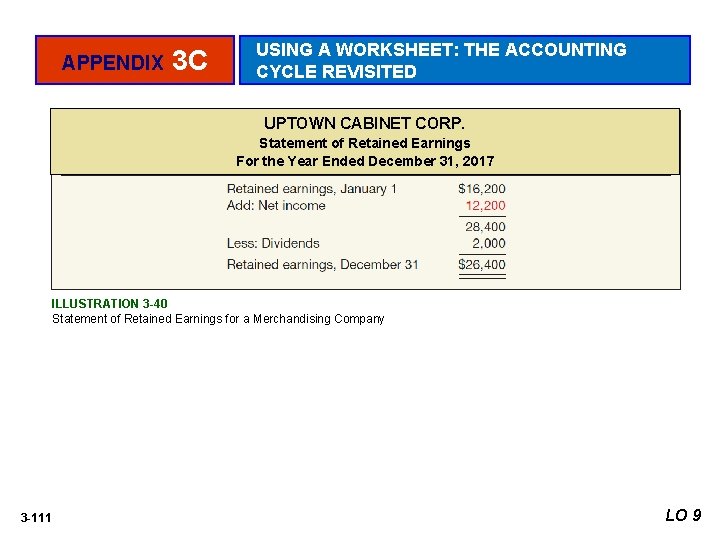Click the 28,400 subtotal value
720x540 pixels.
tap(485, 227)
